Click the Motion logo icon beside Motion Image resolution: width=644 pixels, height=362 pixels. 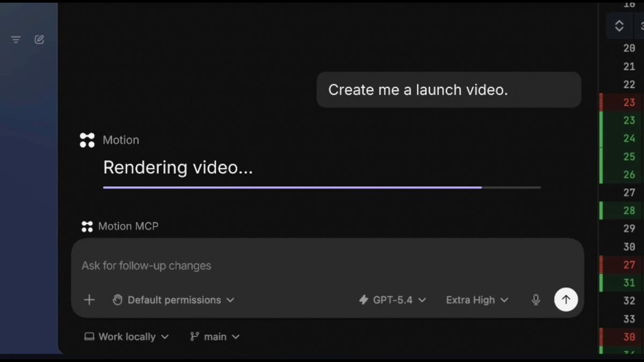[87, 141]
